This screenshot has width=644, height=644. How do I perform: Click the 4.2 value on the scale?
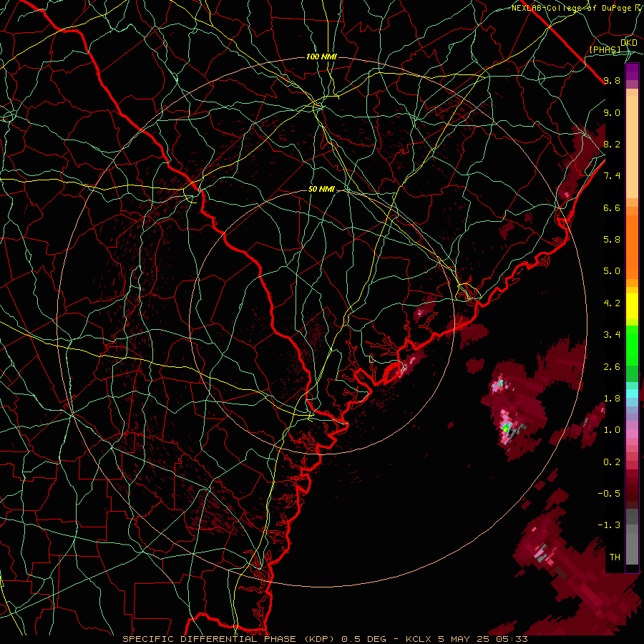(x=612, y=303)
